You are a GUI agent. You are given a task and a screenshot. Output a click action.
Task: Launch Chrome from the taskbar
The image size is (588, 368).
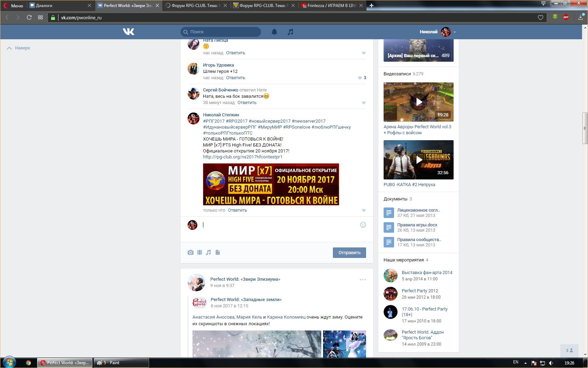tap(28, 363)
